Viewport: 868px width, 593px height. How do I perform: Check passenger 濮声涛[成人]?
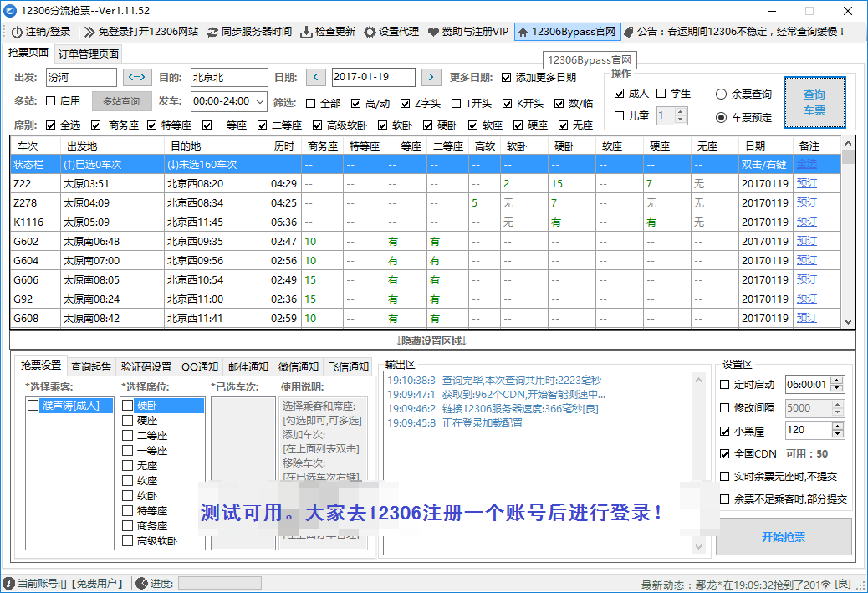(x=33, y=406)
